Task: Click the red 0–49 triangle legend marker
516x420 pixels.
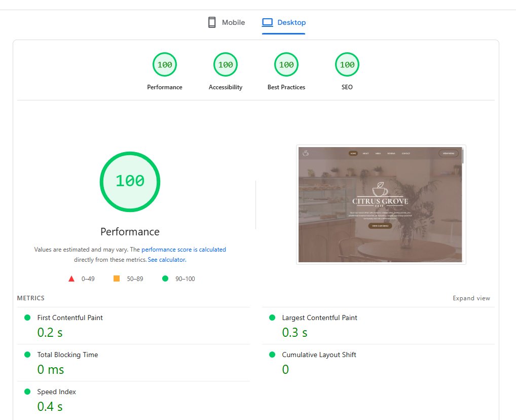Action: pos(71,278)
